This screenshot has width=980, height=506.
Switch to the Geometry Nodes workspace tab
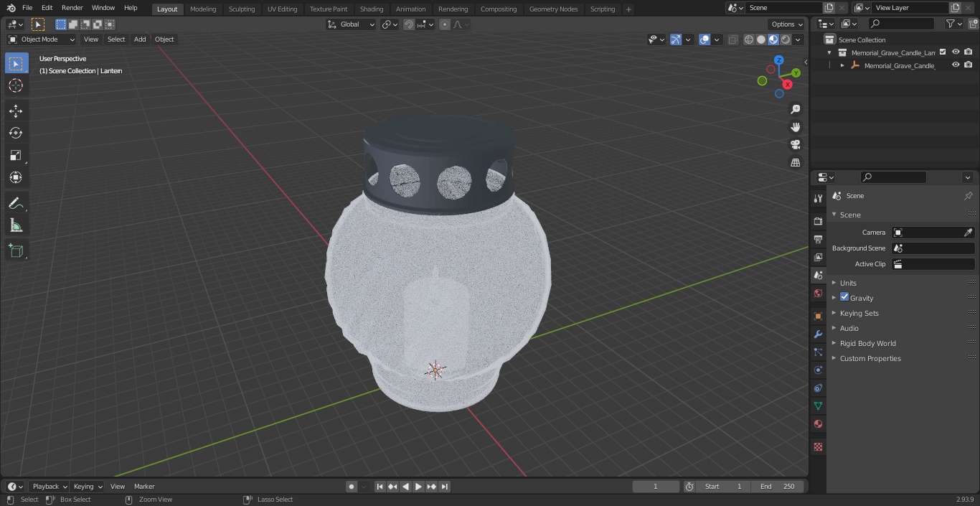[x=553, y=9]
